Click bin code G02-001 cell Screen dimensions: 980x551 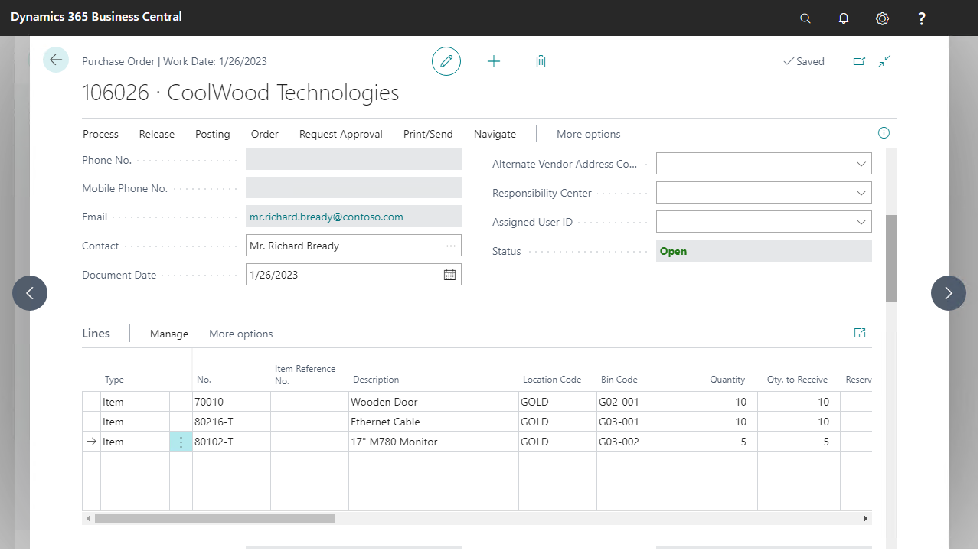click(635, 402)
